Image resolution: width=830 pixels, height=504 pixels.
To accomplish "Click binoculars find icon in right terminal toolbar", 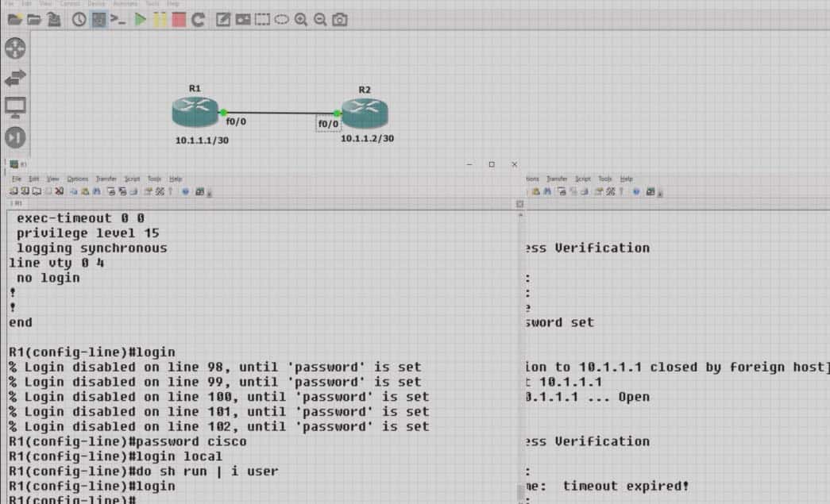I will (x=547, y=191).
